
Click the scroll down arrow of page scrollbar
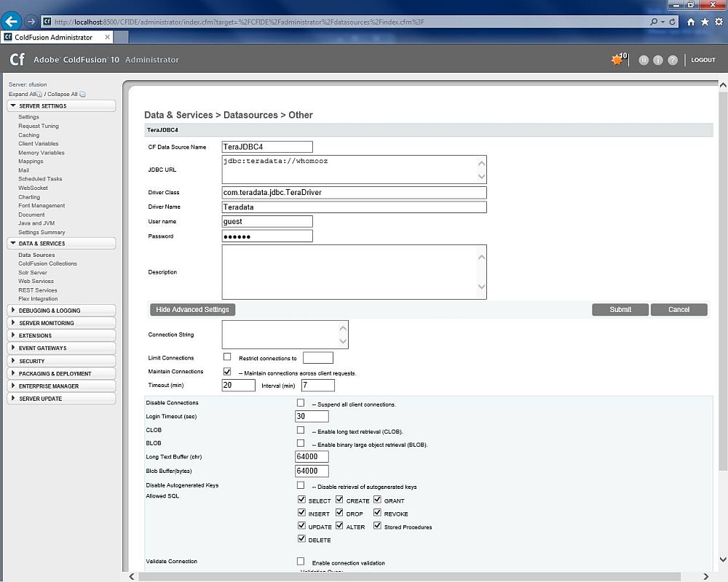pyautogui.click(x=723, y=559)
